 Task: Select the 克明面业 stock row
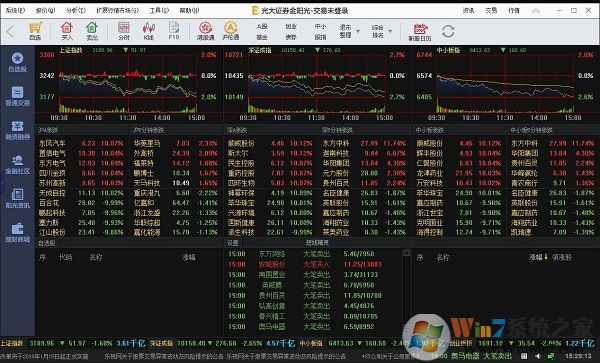(459, 222)
